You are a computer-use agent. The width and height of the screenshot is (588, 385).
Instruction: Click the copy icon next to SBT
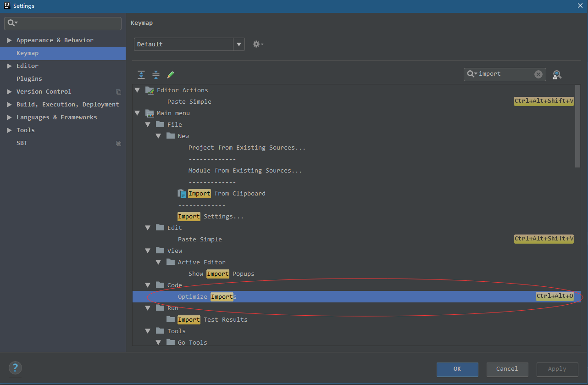(118, 143)
